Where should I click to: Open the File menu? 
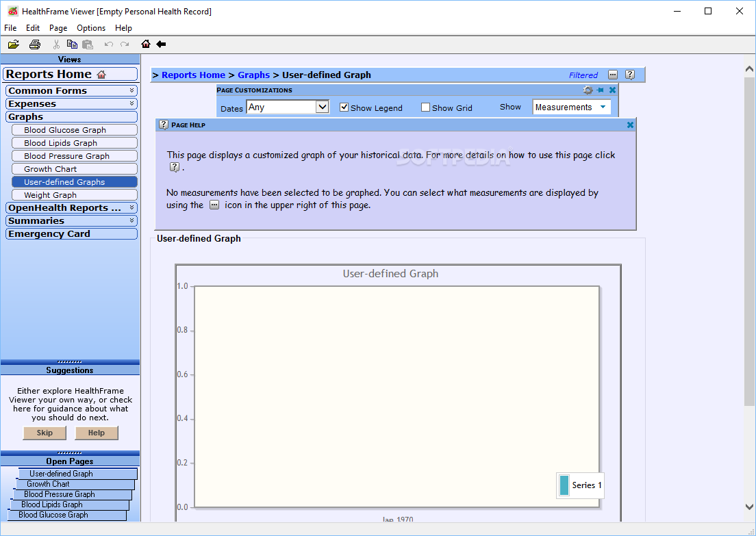tap(10, 28)
